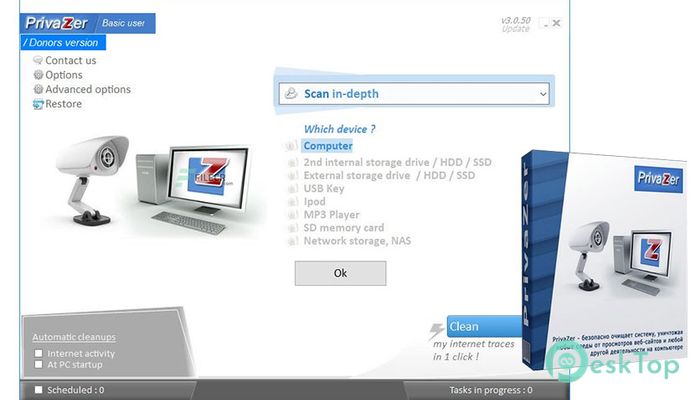Viewport: 700px width, 400px height.
Task: Open Options settings
Action: [64, 75]
